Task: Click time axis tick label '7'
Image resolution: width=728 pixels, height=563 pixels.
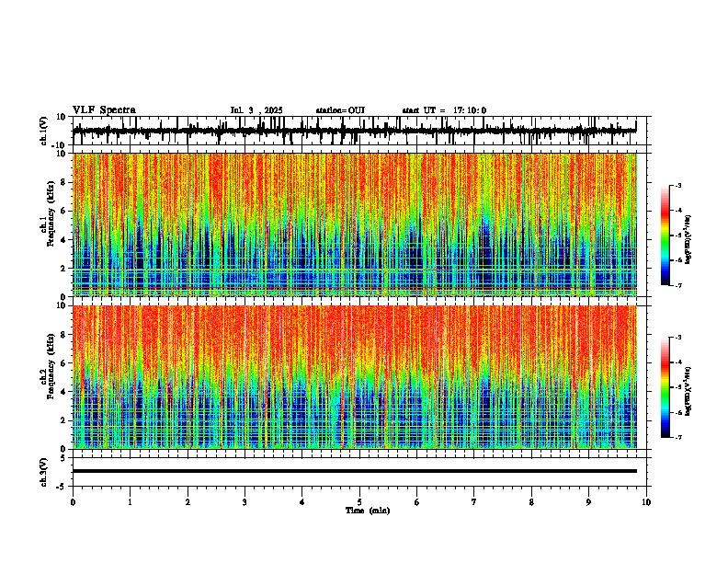Action: (474, 502)
